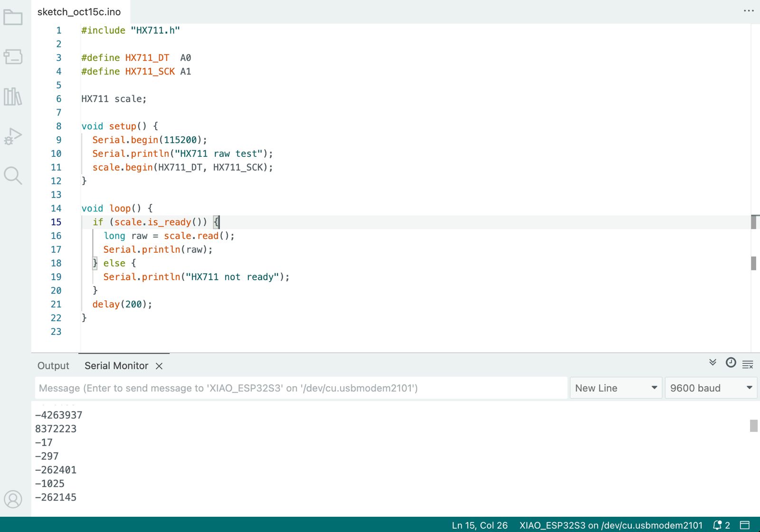Open the New Line ending dropdown
The width and height of the screenshot is (760, 532).
(x=616, y=388)
